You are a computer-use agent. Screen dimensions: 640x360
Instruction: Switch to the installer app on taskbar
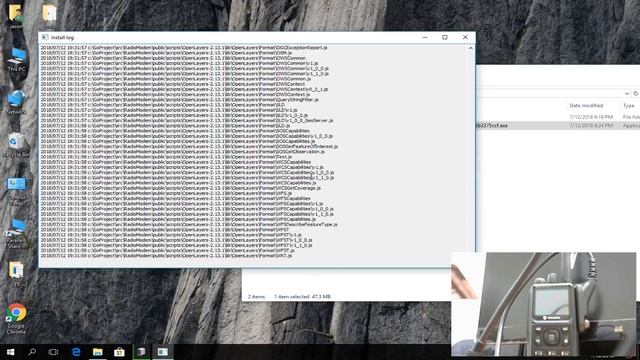click(x=141, y=352)
